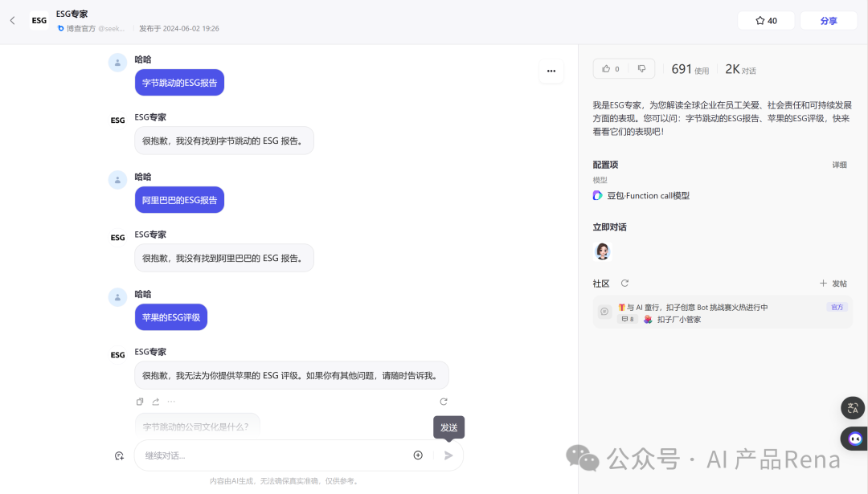Open the avatar under 立即对话

(x=602, y=251)
